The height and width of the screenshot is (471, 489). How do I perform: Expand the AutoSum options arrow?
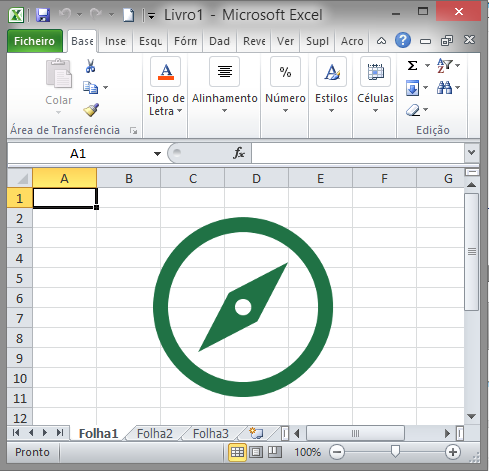[x=427, y=66]
